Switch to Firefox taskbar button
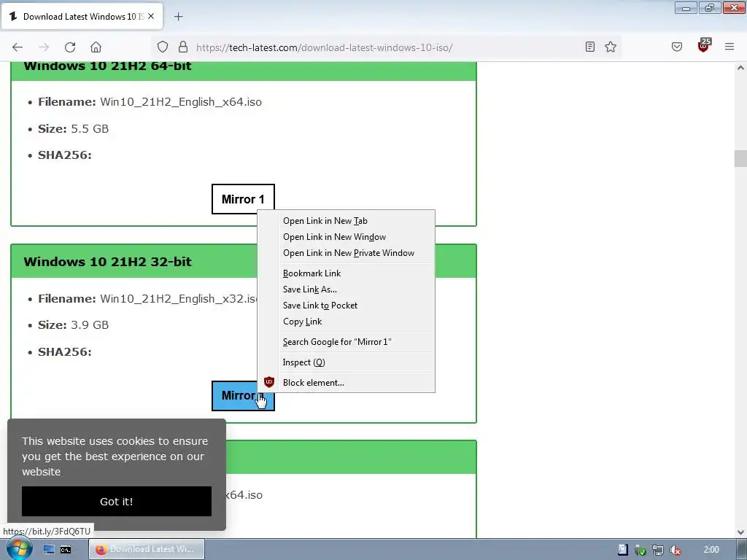 [x=147, y=550]
